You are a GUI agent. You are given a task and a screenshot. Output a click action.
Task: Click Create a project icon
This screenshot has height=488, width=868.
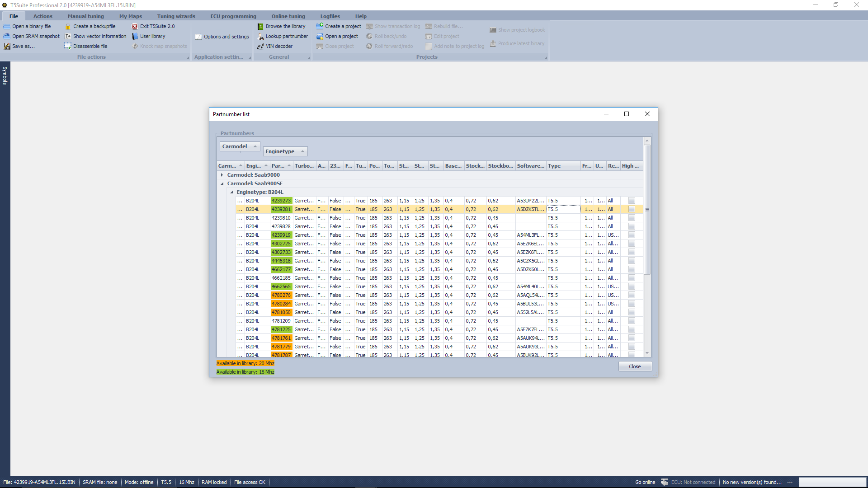pyautogui.click(x=320, y=26)
